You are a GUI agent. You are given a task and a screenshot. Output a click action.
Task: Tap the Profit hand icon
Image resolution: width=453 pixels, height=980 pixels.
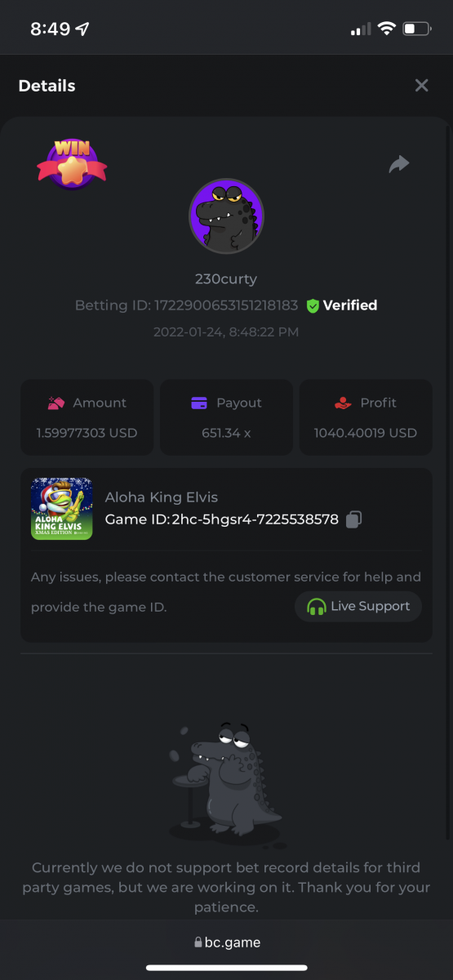pos(343,403)
